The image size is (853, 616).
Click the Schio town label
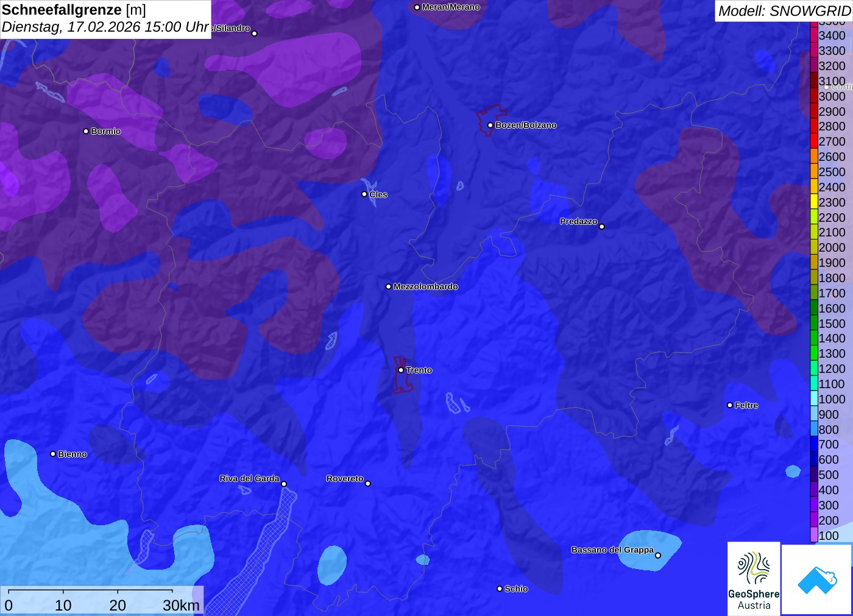tap(516, 589)
